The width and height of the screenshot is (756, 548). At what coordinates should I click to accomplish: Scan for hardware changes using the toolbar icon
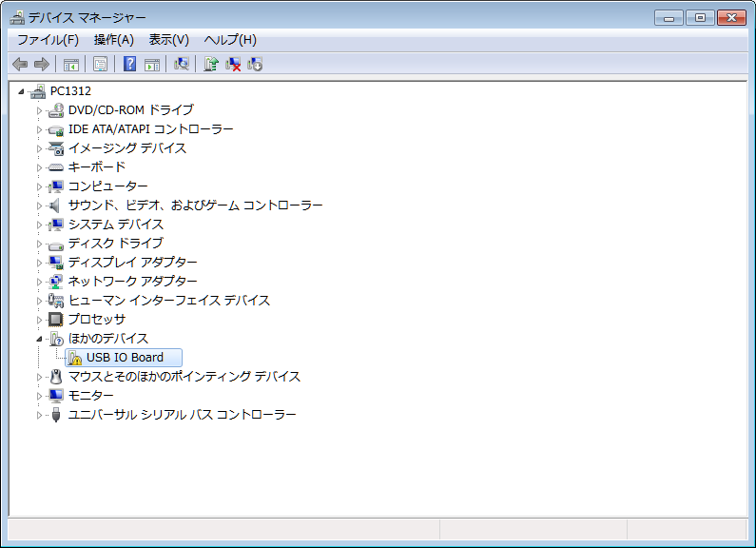(x=181, y=64)
